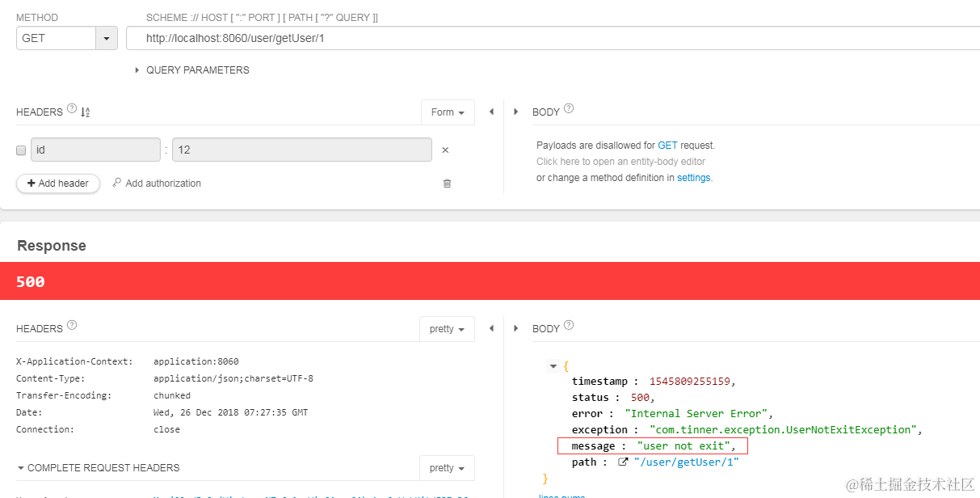Select the 500 response status bar
The width and height of the screenshot is (980, 498).
tap(490, 281)
